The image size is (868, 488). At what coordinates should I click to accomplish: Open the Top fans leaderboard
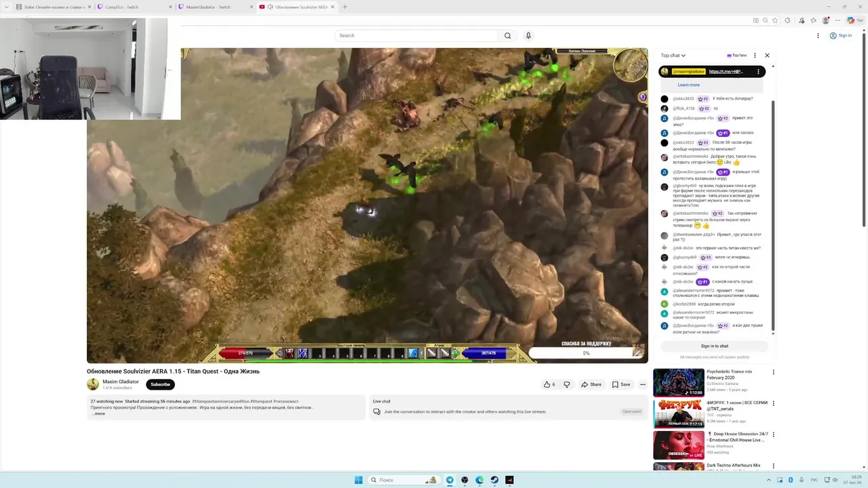(x=736, y=56)
